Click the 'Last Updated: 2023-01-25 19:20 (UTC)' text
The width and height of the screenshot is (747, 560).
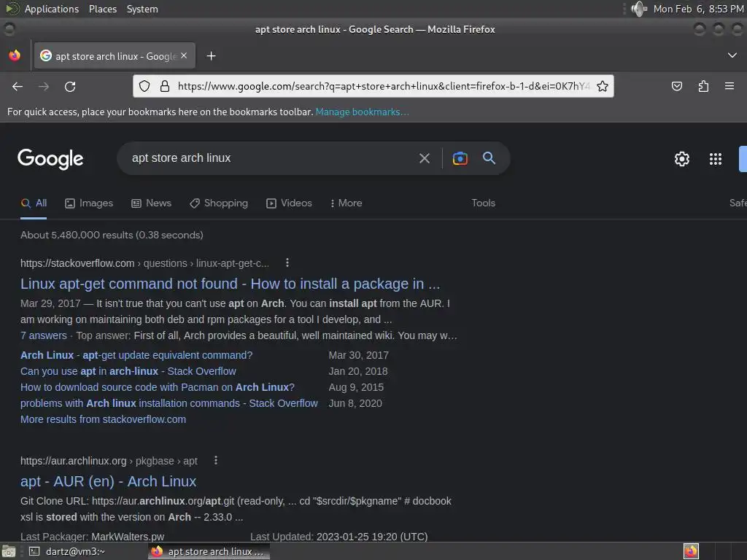pos(338,537)
